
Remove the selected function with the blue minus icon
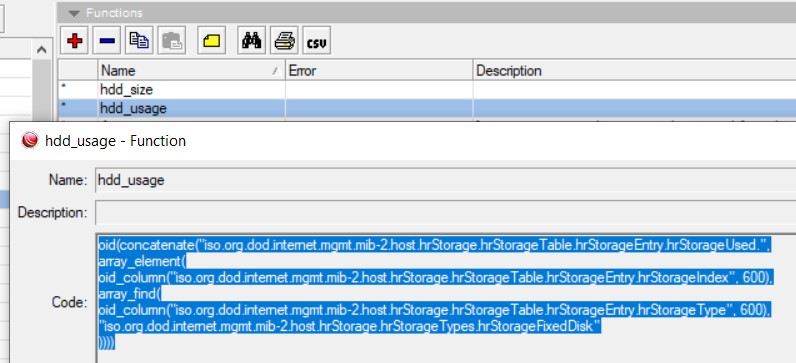pyautogui.click(x=107, y=41)
